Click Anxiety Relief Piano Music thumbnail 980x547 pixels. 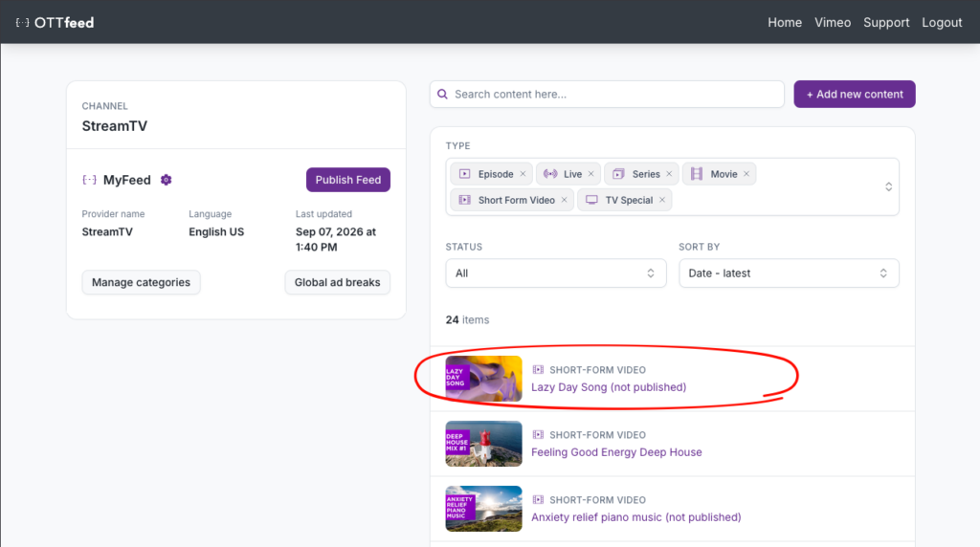pyautogui.click(x=483, y=509)
